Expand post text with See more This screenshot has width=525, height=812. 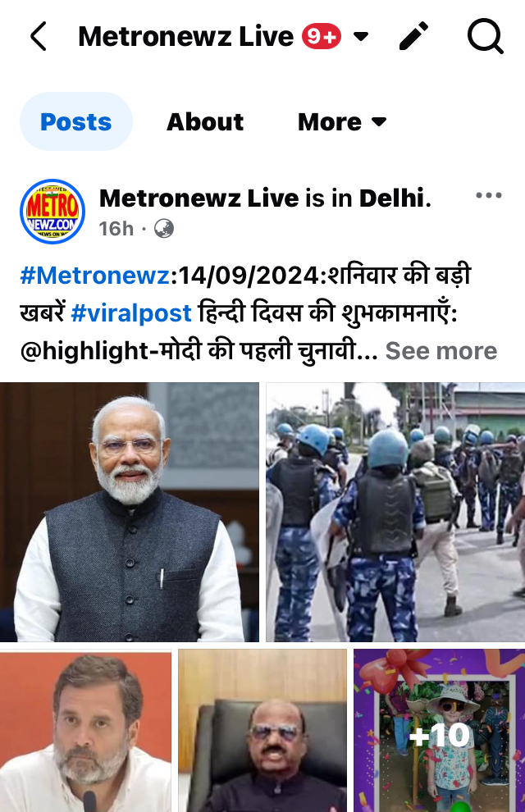(x=441, y=350)
